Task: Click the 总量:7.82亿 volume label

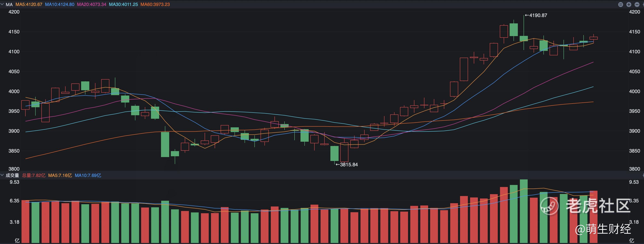Action: tap(34, 176)
